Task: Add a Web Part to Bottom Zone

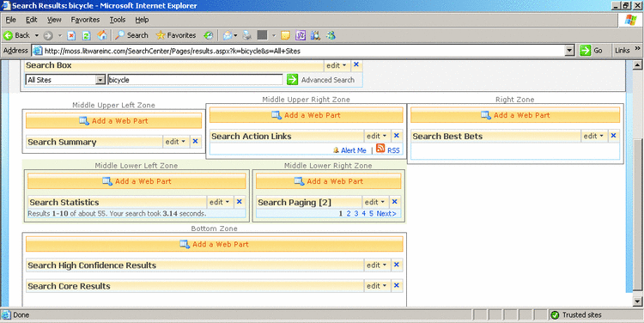Action: click(x=215, y=244)
